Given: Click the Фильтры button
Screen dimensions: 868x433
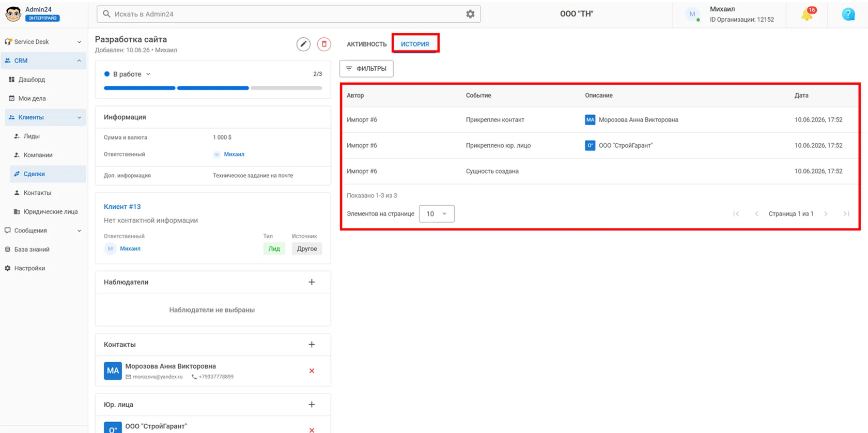Looking at the screenshot, I should click(x=366, y=69).
